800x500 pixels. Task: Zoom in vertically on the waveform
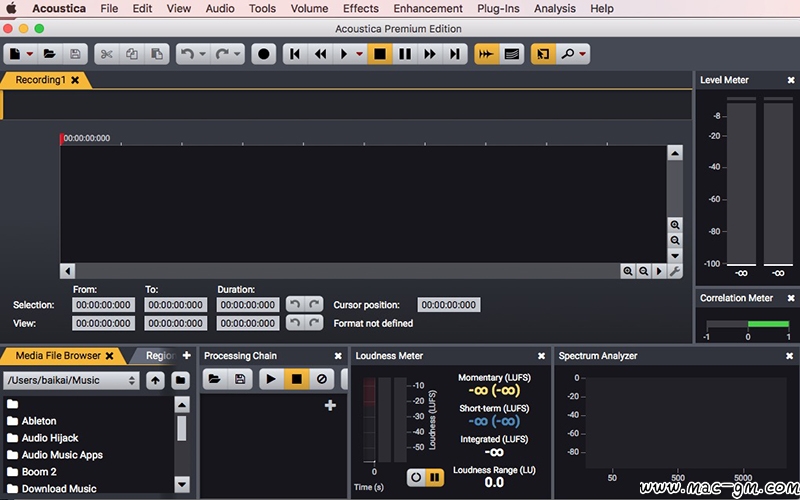(x=675, y=225)
